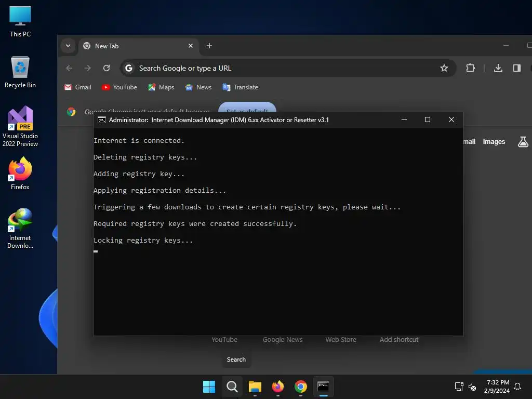Minimize the Chrome window

(506, 46)
